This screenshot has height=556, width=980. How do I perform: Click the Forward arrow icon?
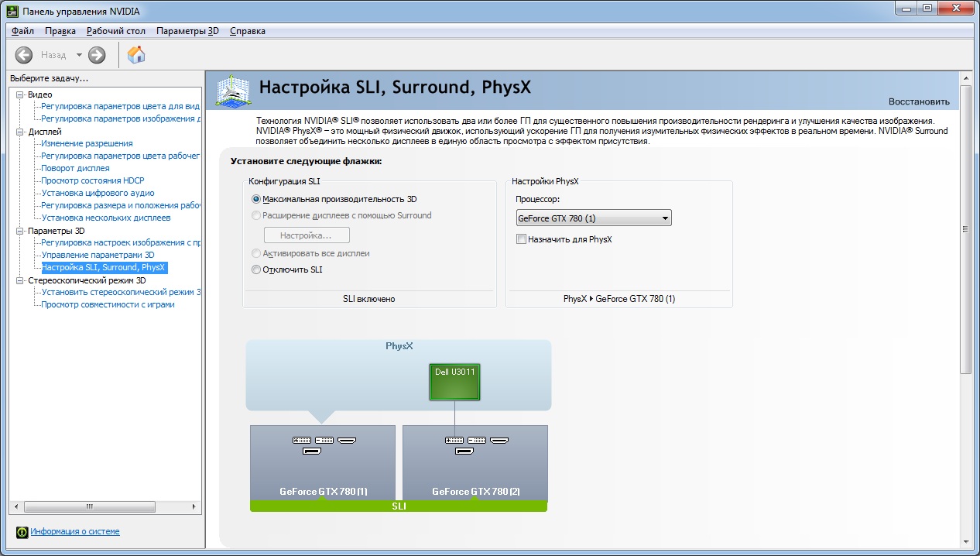point(97,55)
